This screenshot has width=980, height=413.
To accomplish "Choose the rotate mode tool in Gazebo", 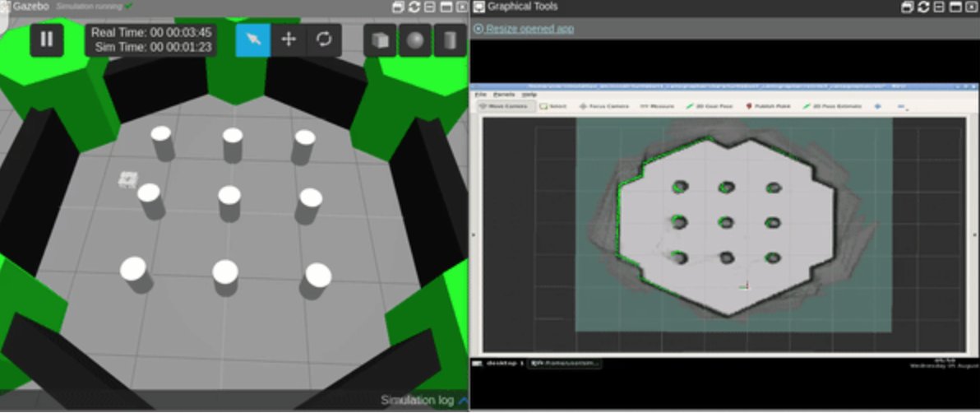I will tap(324, 39).
